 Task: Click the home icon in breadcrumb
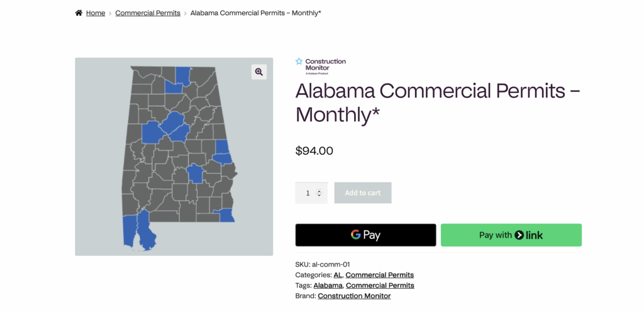(x=79, y=13)
